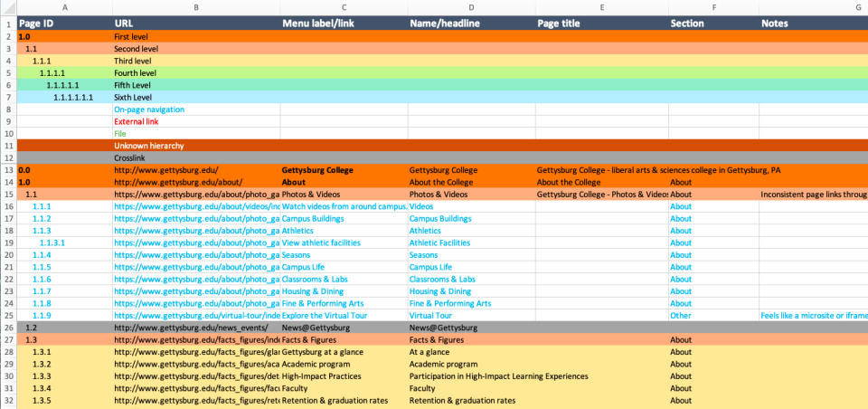Select the 'Unknown hierarchy' cell
The height and width of the screenshot is (409, 868).
tap(196, 146)
